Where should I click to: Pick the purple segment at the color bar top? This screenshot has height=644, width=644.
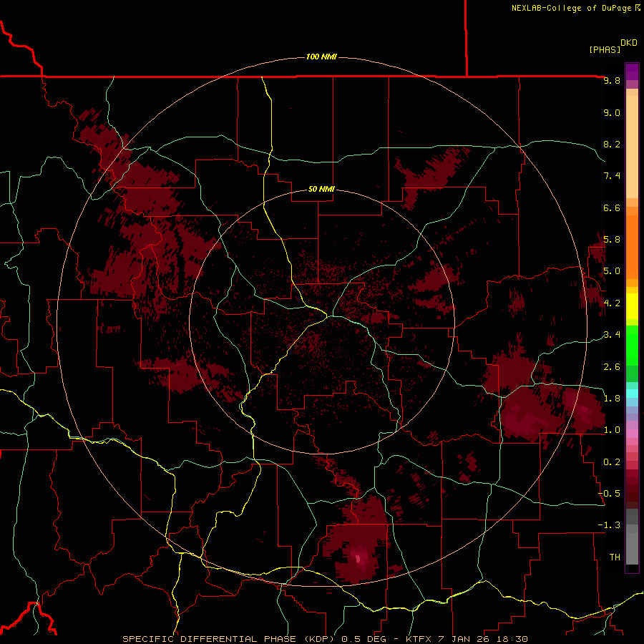click(x=632, y=72)
